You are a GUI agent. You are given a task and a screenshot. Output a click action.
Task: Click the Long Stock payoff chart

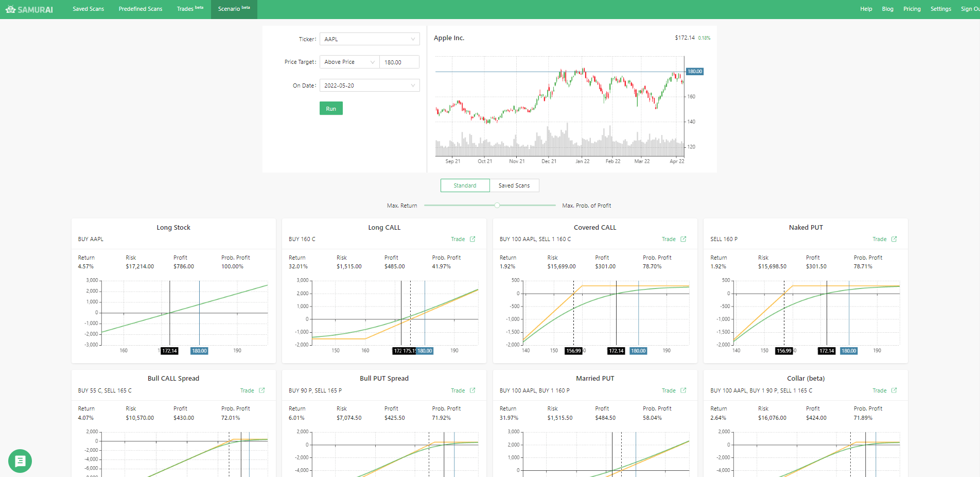(185, 313)
